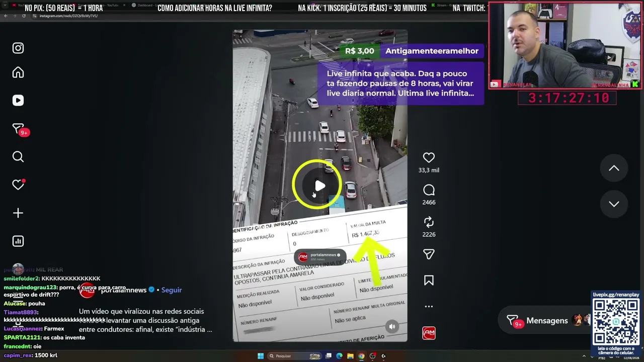Play the paused reel video

319,186
